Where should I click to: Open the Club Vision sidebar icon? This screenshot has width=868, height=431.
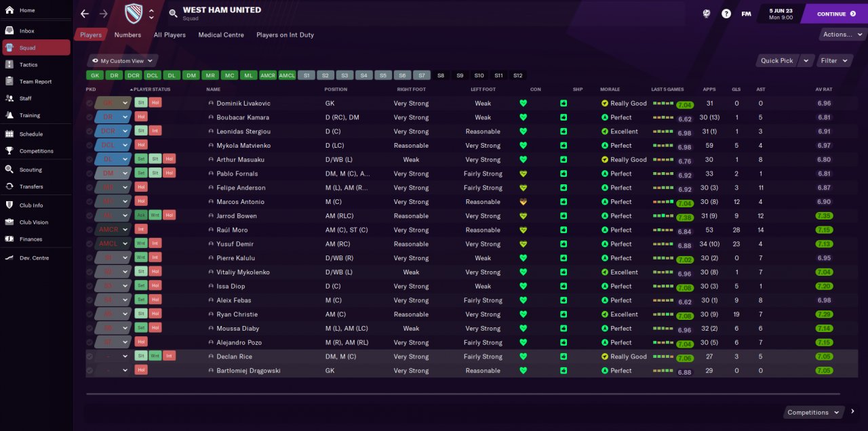point(9,222)
